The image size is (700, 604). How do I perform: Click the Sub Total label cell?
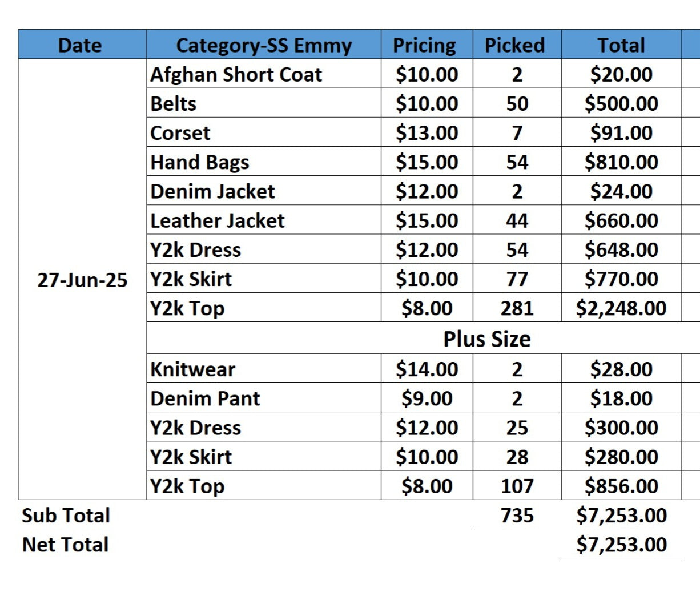(66, 515)
